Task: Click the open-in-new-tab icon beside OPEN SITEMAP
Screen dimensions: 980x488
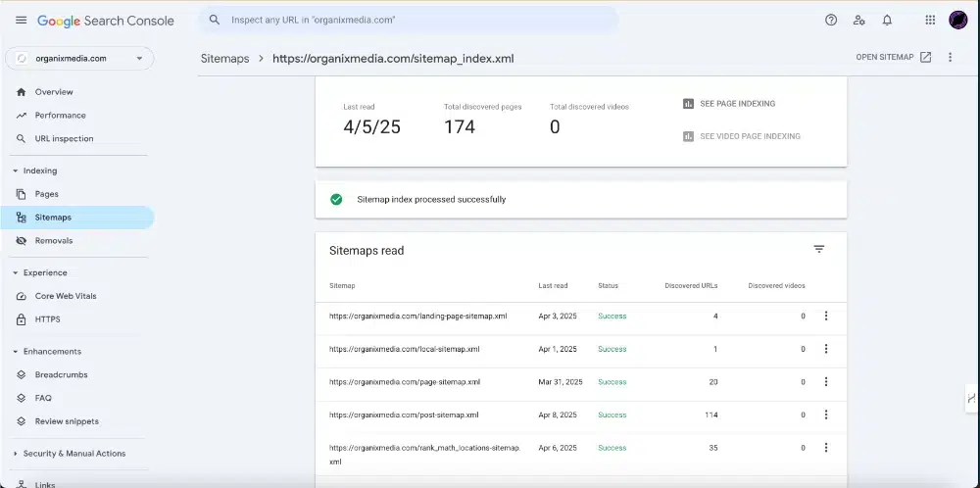Action: point(926,57)
